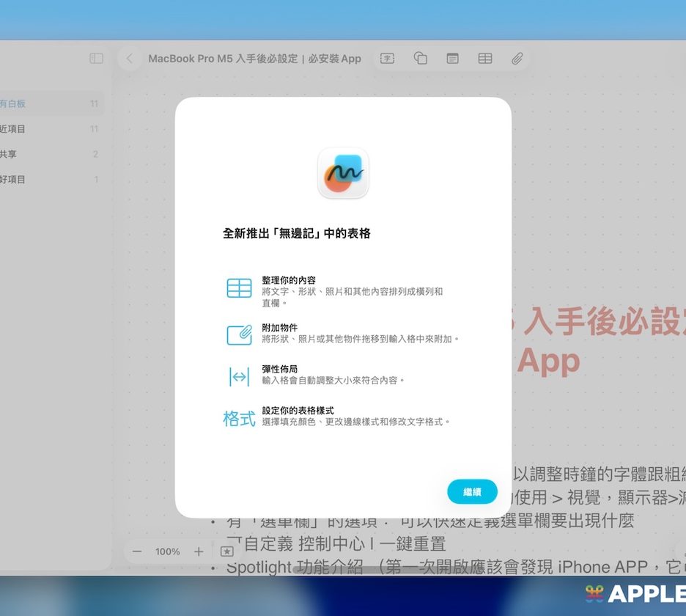Image resolution: width=686 pixels, height=616 pixels.
Task: Click the 繼續 button in dialog
Action: 472,492
